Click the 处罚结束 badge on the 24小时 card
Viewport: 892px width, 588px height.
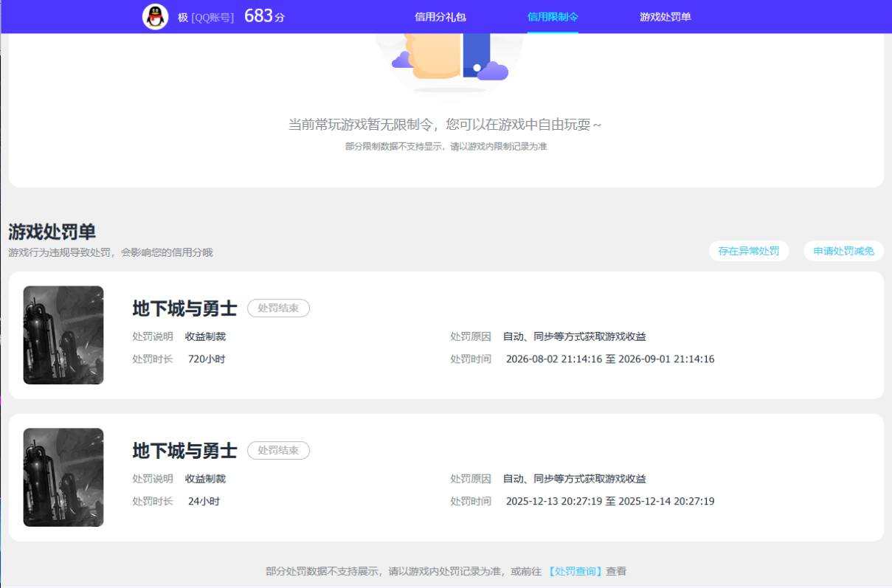(x=278, y=451)
